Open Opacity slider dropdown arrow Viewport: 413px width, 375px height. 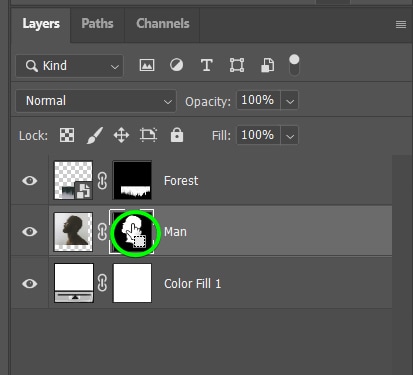290,100
